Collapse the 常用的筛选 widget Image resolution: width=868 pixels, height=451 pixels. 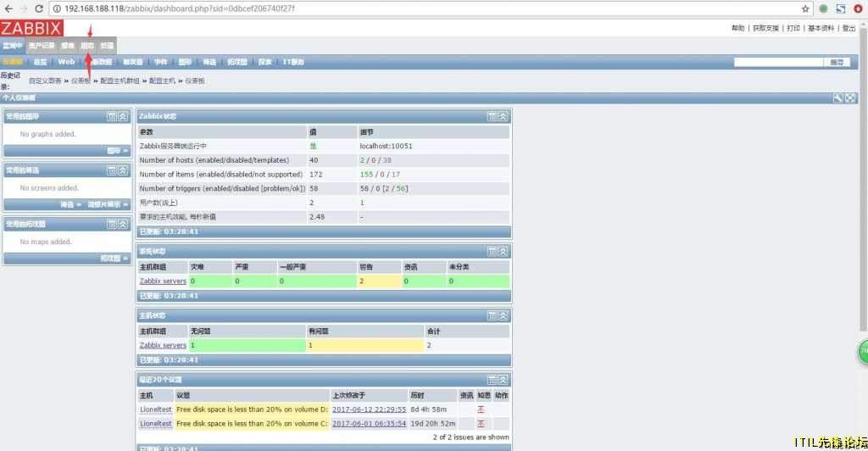[x=124, y=170]
